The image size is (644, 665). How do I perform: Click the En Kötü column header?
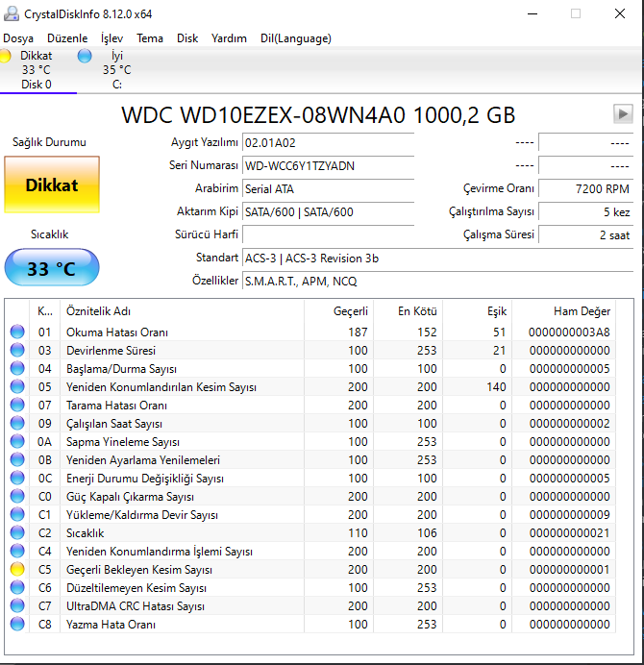(408, 311)
